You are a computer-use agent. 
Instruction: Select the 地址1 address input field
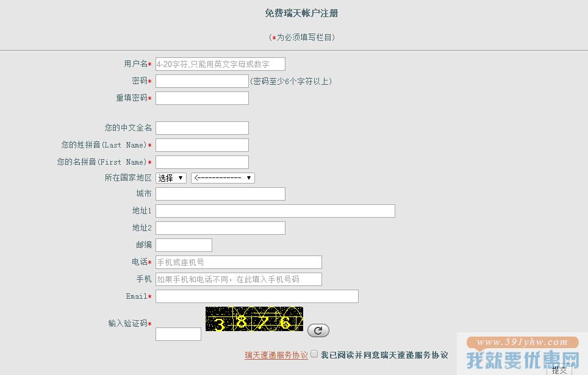click(x=275, y=211)
